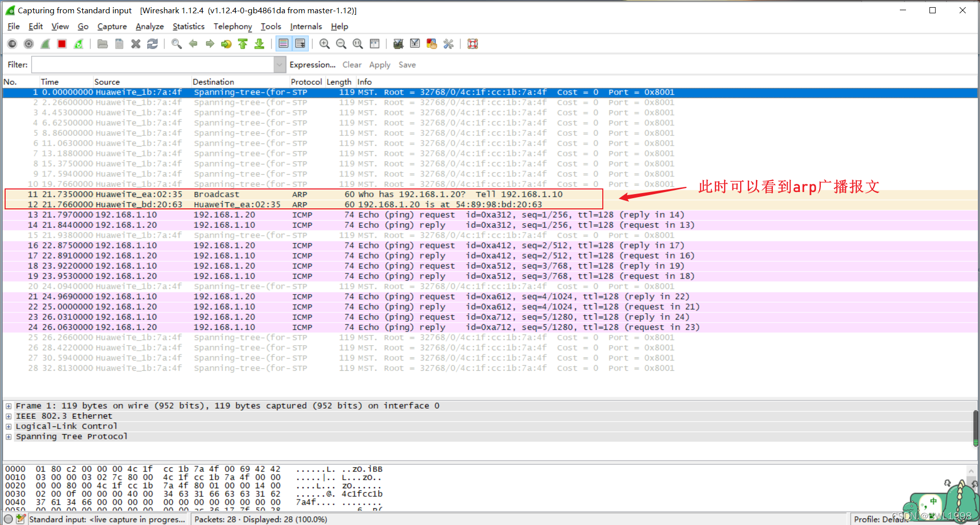
Task: Sort by the Protocol column header
Action: [306, 82]
